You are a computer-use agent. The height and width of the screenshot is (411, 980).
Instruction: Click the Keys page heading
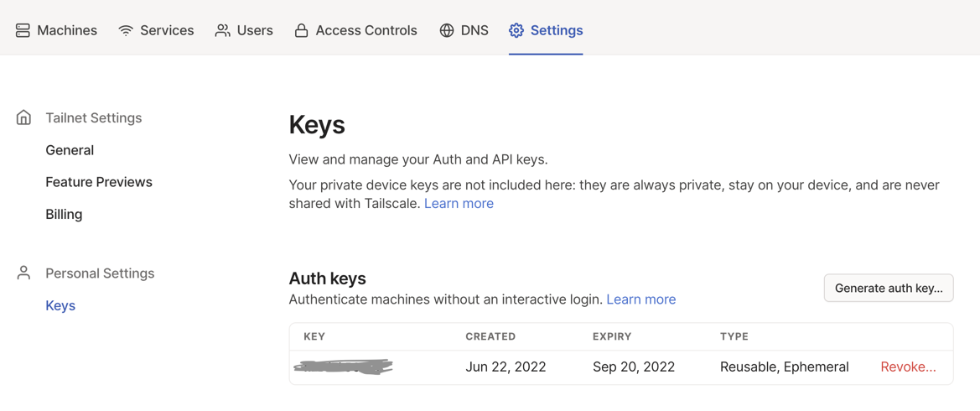(x=317, y=125)
